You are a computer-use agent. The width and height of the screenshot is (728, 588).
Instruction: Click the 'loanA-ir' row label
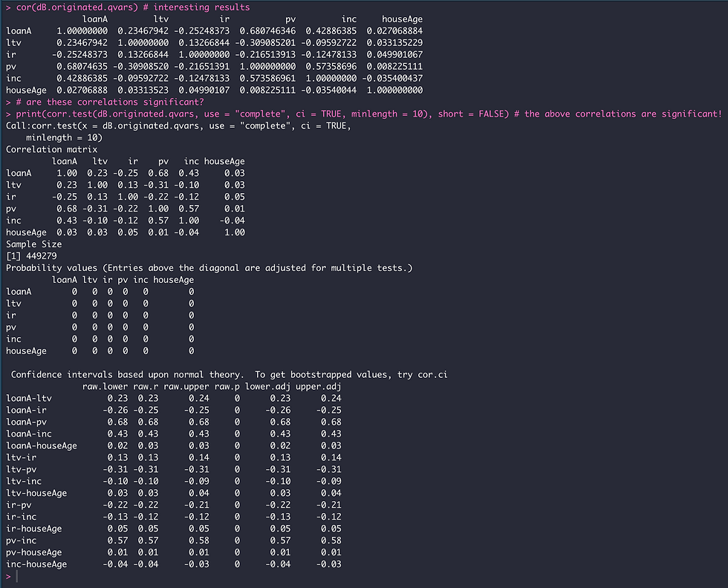coord(27,411)
